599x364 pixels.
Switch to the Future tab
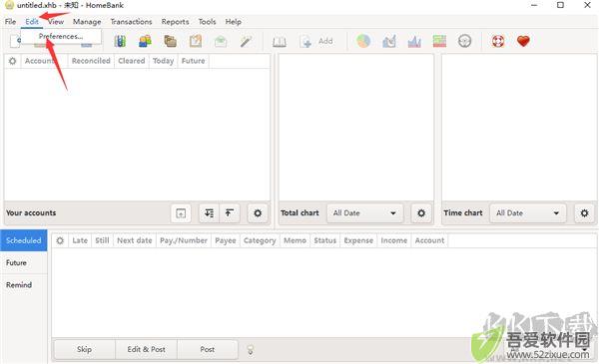(24, 262)
